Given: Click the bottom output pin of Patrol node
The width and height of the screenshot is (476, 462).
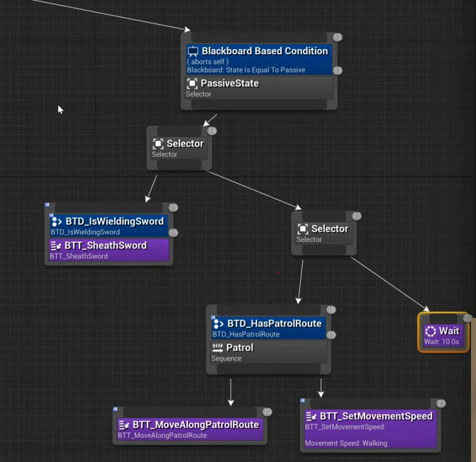Looking at the screenshot, I should click(270, 369).
